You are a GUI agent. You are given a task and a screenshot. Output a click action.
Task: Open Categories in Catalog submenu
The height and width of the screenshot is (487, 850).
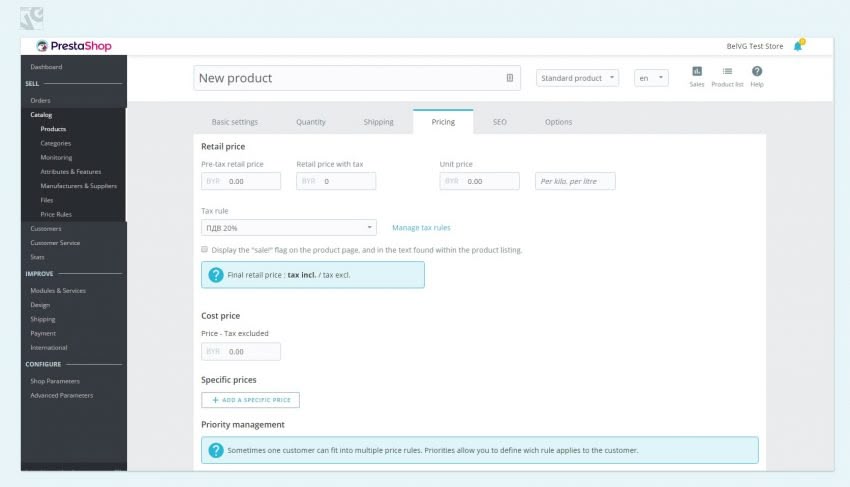(x=56, y=143)
